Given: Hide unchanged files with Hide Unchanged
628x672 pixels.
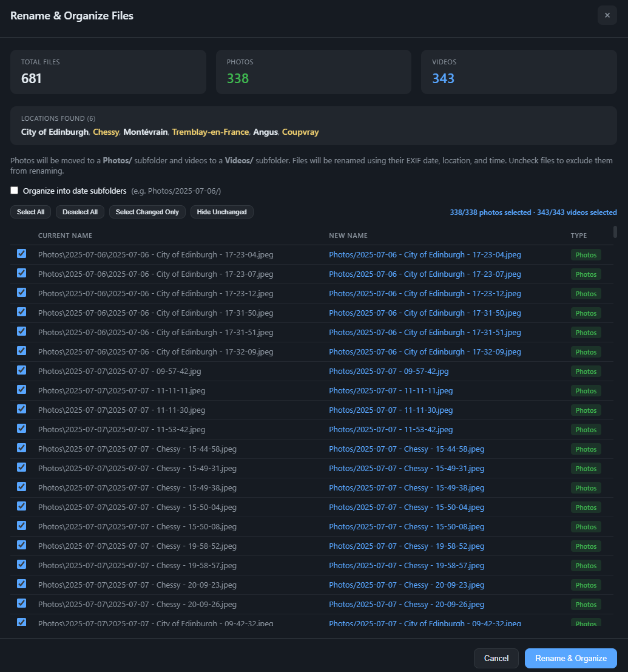Looking at the screenshot, I should click(221, 212).
